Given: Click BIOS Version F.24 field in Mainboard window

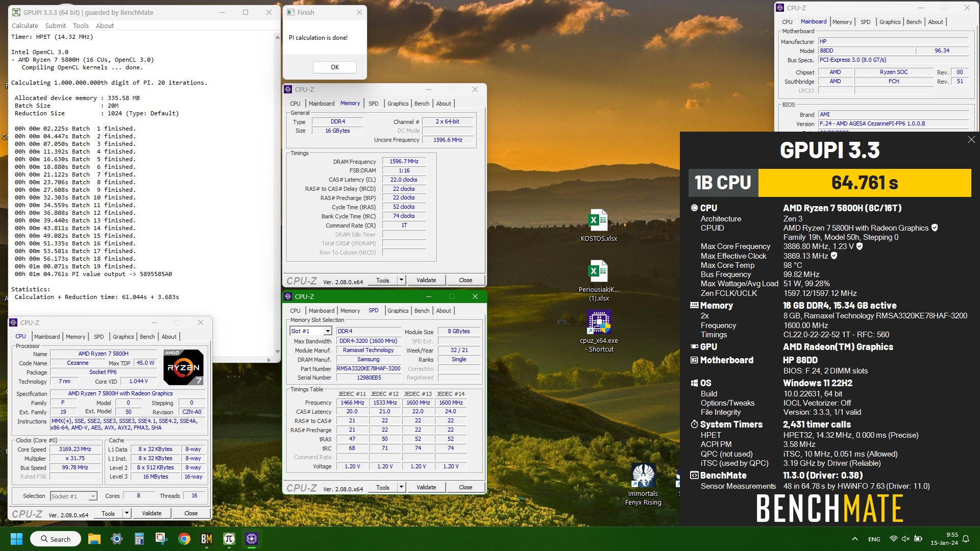Looking at the screenshot, I should point(893,123).
